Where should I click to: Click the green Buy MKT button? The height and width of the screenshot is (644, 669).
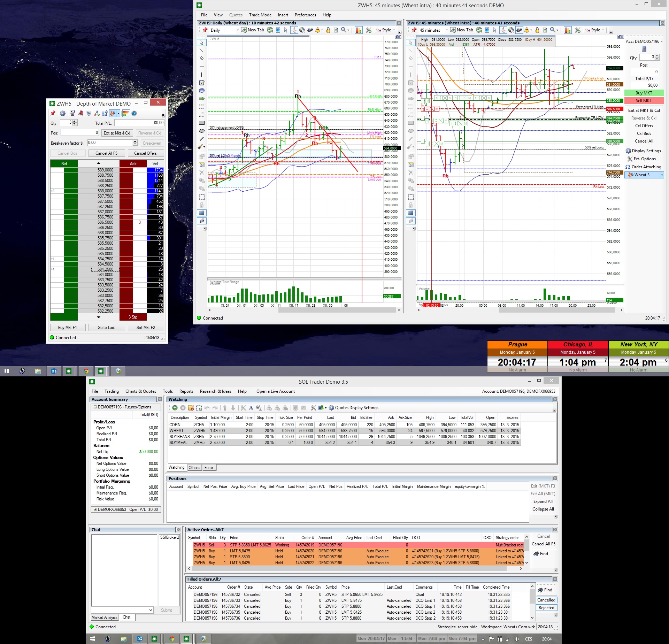(644, 93)
